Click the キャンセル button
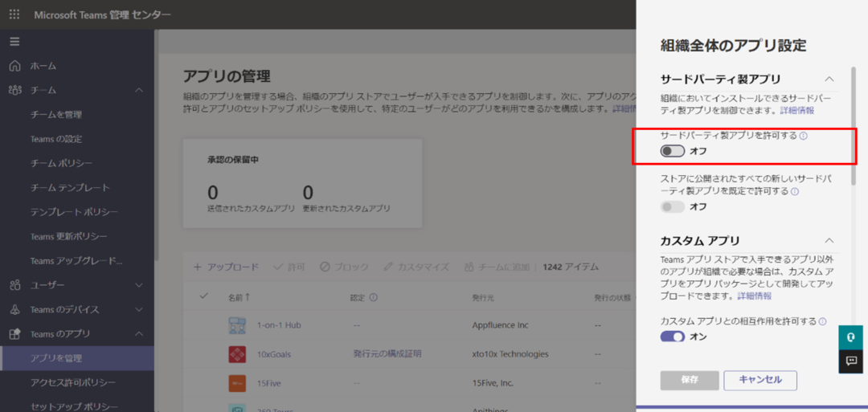 coord(760,380)
